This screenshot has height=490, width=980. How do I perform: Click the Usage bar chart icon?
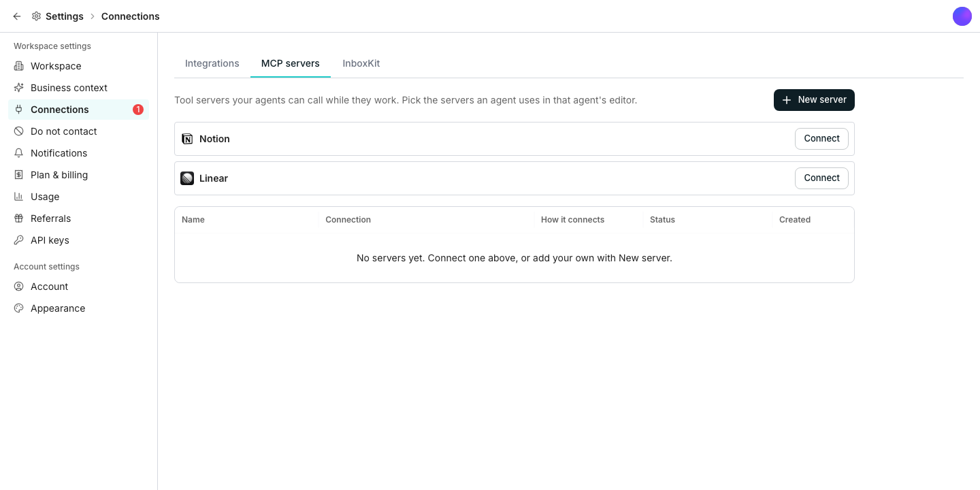pyautogui.click(x=19, y=197)
